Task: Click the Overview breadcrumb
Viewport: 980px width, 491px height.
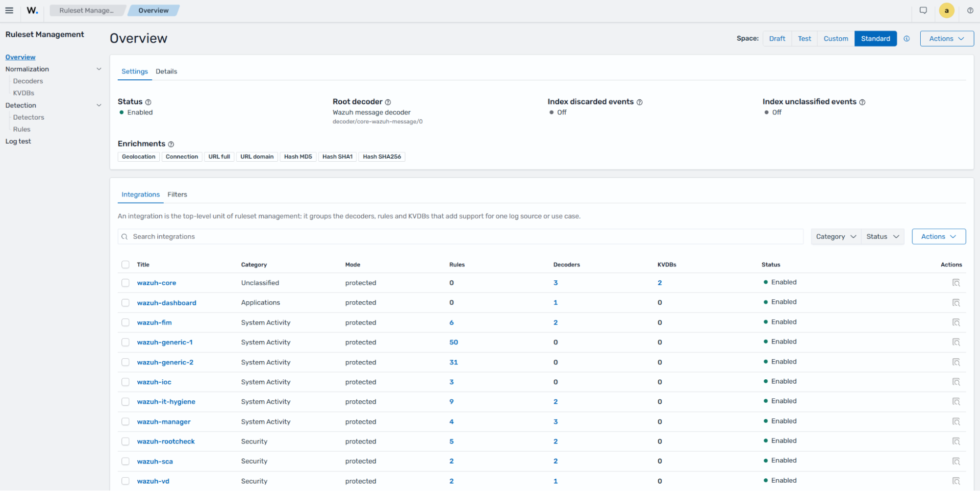Action: coord(153,10)
